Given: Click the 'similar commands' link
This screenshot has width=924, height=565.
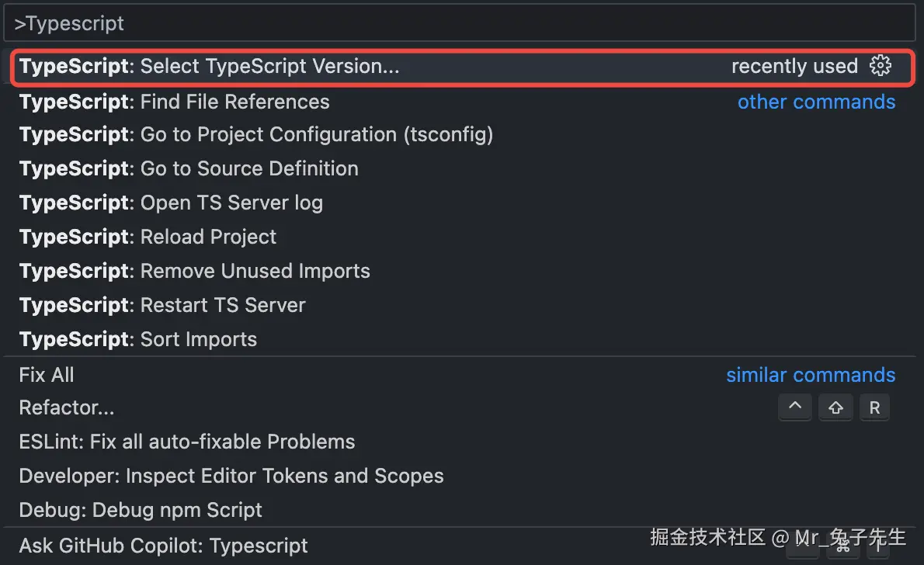Looking at the screenshot, I should tap(811, 375).
